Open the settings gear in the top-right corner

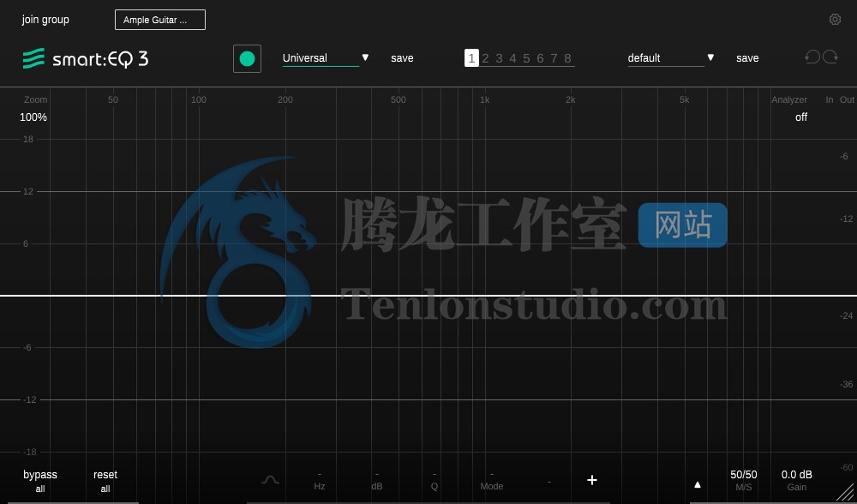coord(836,19)
